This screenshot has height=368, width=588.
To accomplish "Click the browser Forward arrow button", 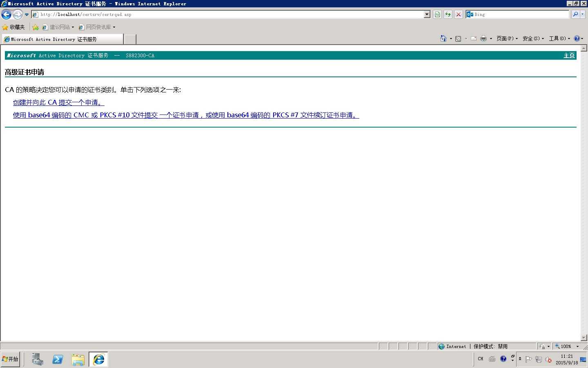I will click(x=18, y=15).
